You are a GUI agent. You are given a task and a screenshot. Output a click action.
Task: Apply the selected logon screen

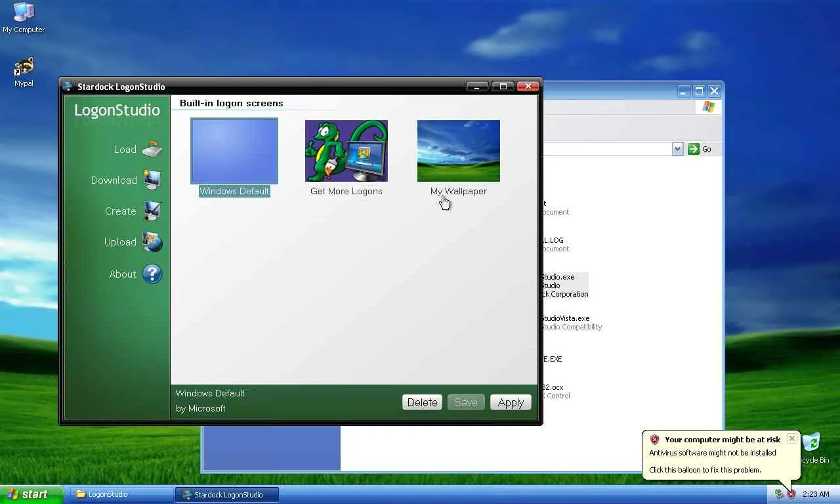click(x=511, y=402)
